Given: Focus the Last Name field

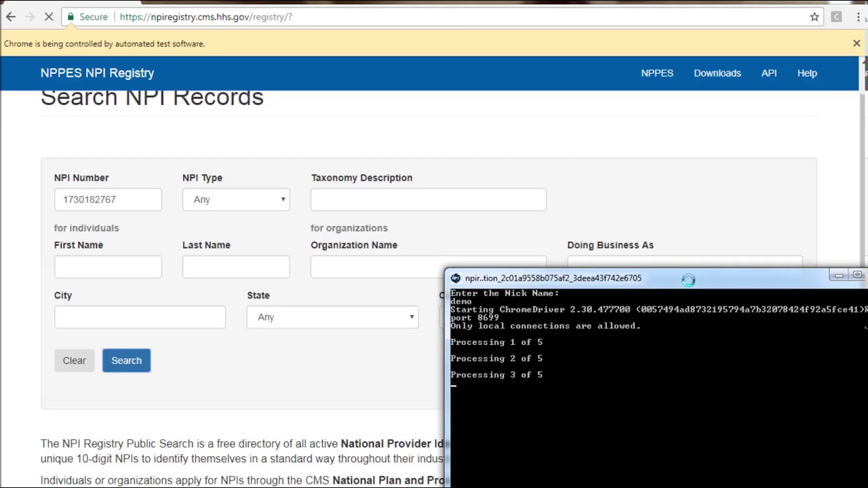Looking at the screenshot, I should 236,266.
